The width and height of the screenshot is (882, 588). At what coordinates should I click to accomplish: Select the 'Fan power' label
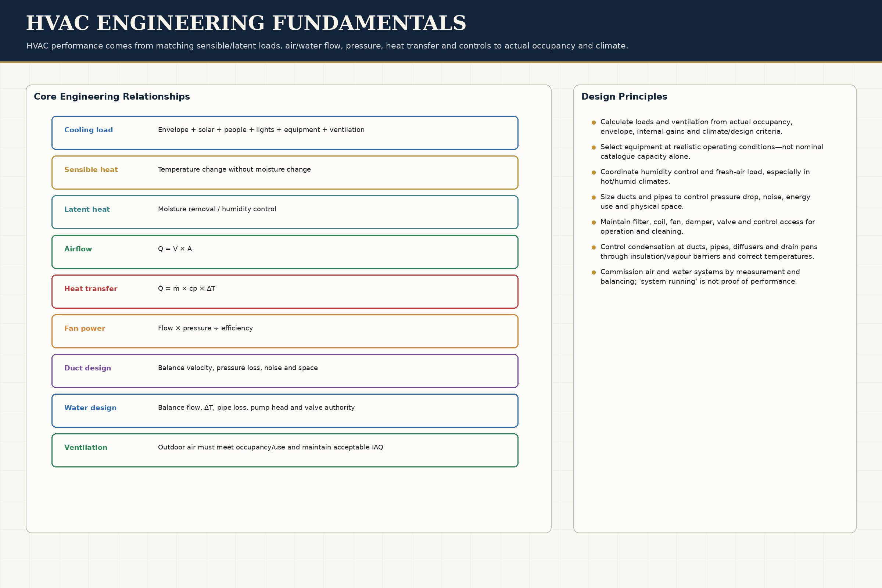[85, 329]
